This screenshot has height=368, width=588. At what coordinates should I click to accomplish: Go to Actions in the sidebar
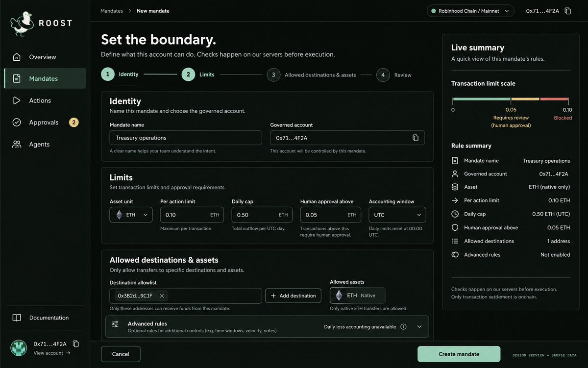pos(45,100)
